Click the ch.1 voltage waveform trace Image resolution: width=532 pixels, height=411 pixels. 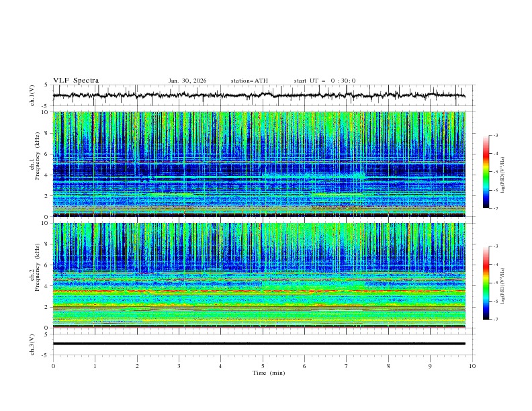[x=259, y=95]
